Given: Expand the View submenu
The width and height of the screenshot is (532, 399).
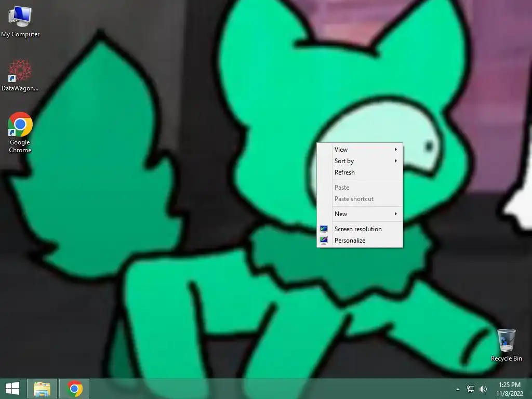Looking at the screenshot, I should pyautogui.click(x=360, y=149).
